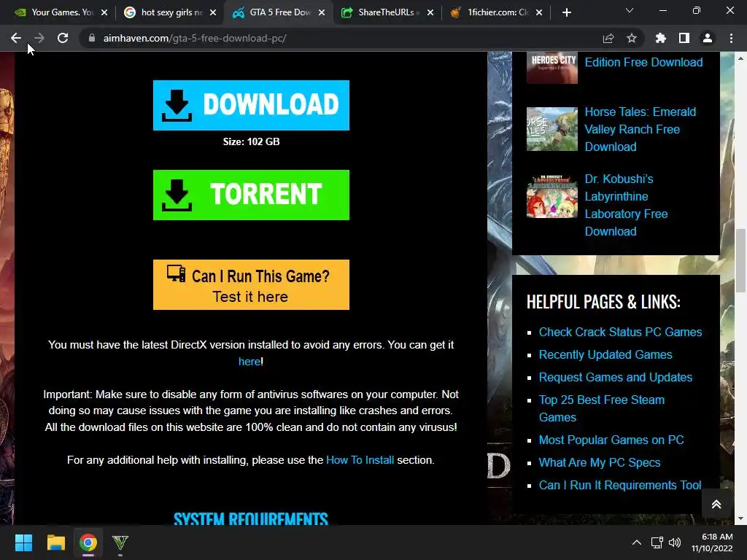This screenshot has width=747, height=560.
Task: Open the Chrome profile menu
Action: pyautogui.click(x=708, y=38)
